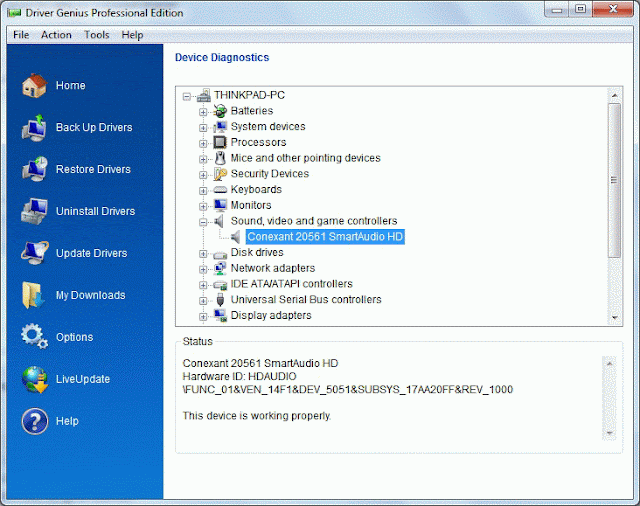The width and height of the screenshot is (640, 506).
Task: Collapse the THINKPAD-PC root node
Action: click(187, 97)
